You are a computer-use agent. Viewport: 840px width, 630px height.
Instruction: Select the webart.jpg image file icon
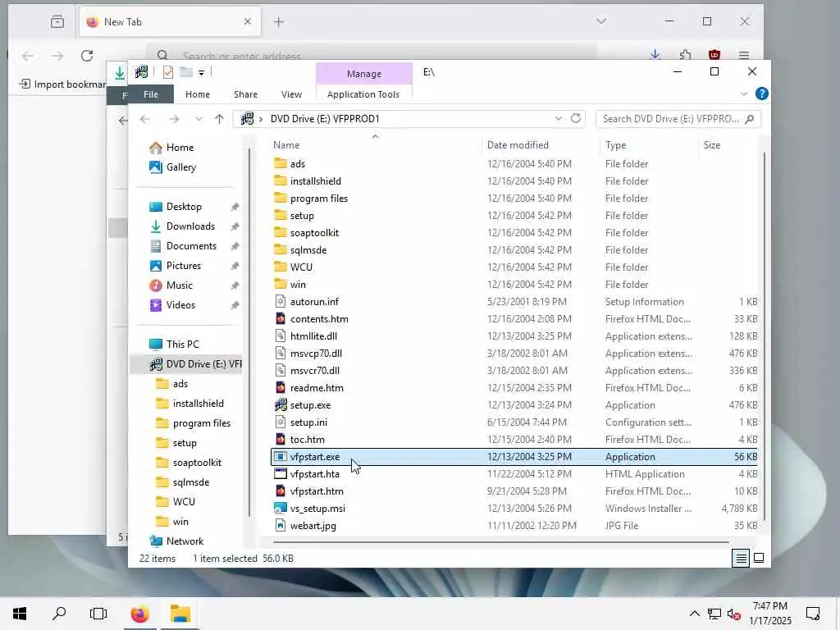pyautogui.click(x=281, y=526)
